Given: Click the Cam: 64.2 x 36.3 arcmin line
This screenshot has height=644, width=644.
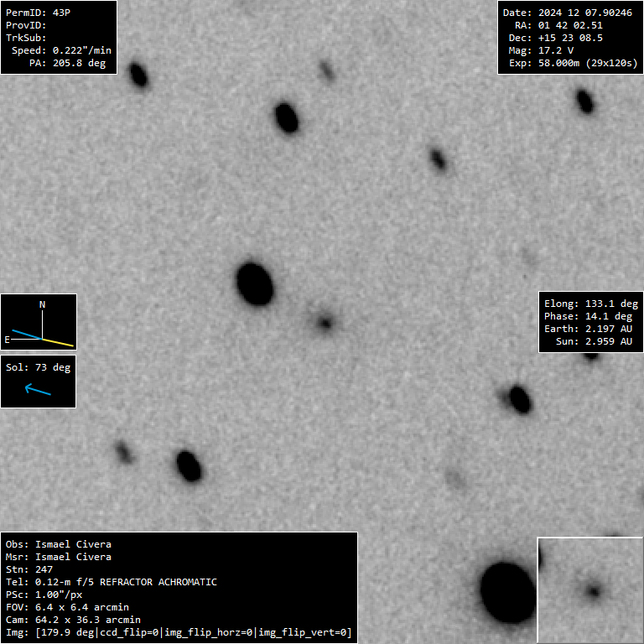Looking at the screenshot, I should [73, 620].
